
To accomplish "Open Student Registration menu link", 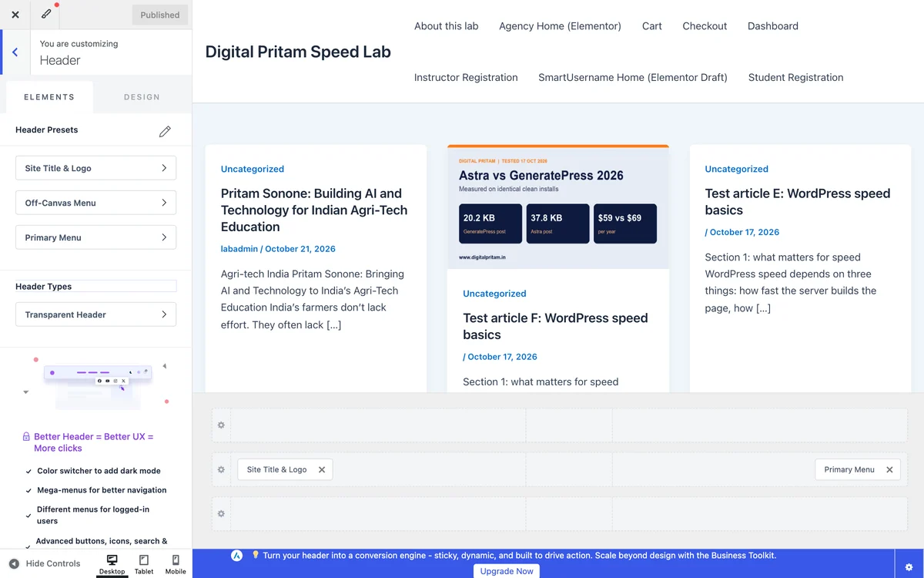I will coord(795,78).
